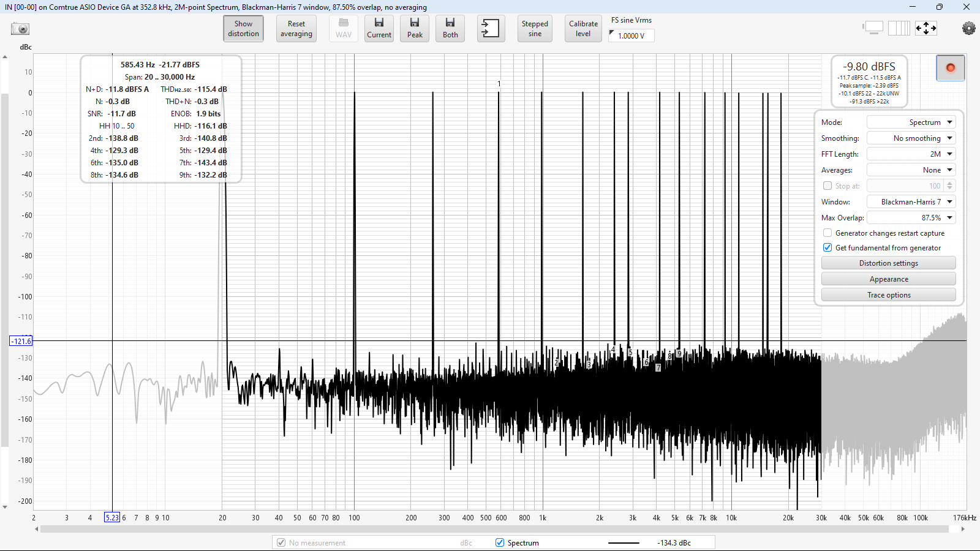Click the disabled WAV save icon
The height and width of the screenshot is (551, 980).
click(x=344, y=29)
